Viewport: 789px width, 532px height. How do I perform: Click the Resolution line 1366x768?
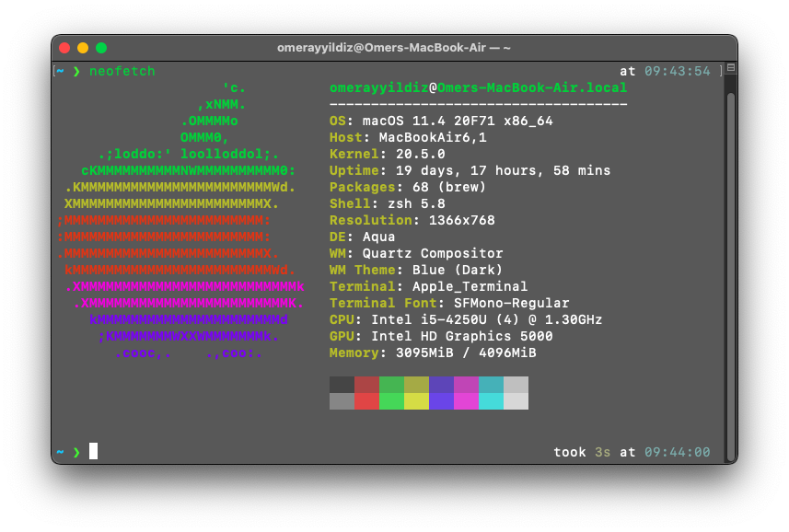[412, 220]
